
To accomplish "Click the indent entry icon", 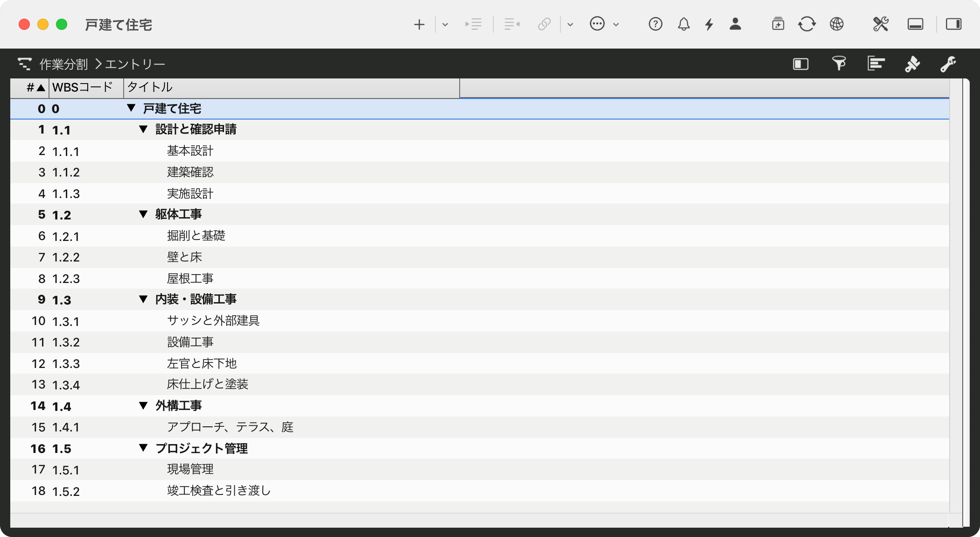I will click(x=473, y=24).
